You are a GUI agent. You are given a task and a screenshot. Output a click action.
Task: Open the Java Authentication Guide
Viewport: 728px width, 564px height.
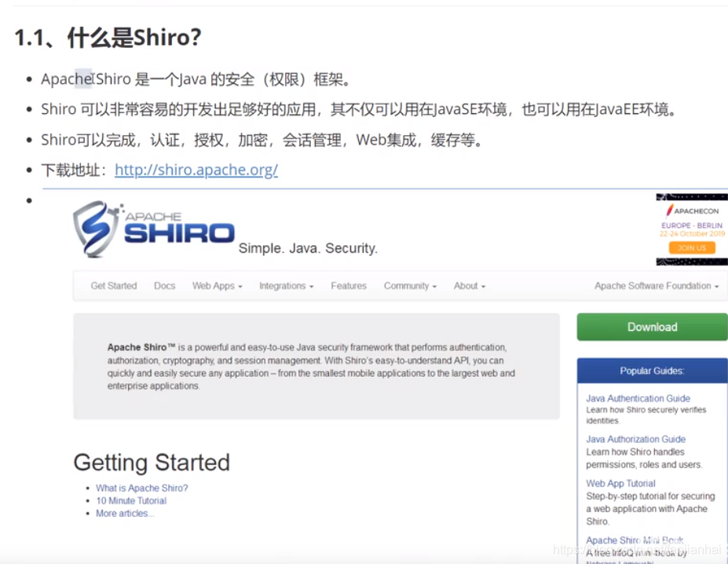point(637,398)
